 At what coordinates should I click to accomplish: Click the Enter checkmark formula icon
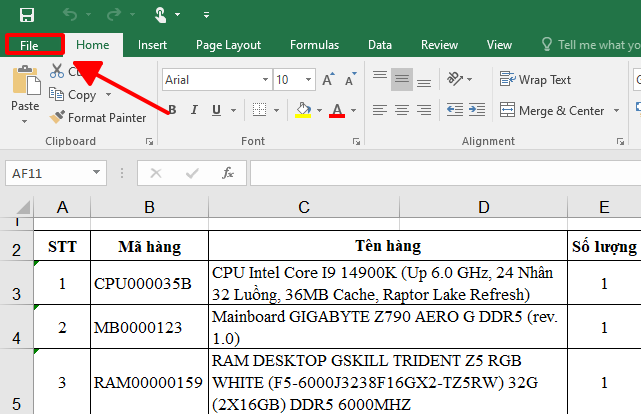(192, 173)
